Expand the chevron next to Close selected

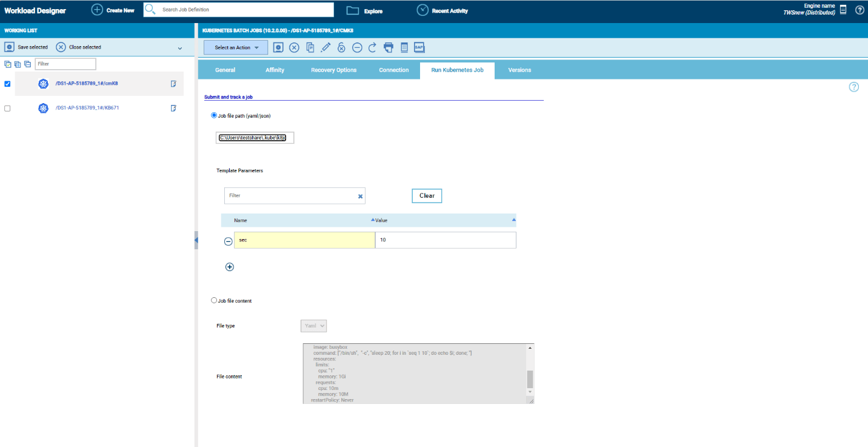point(179,47)
